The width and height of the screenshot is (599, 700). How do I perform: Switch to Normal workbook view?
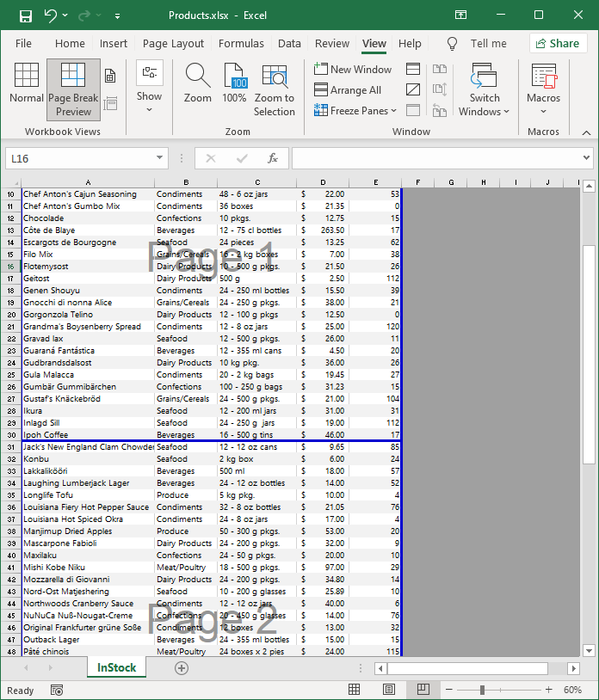(27, 88)
